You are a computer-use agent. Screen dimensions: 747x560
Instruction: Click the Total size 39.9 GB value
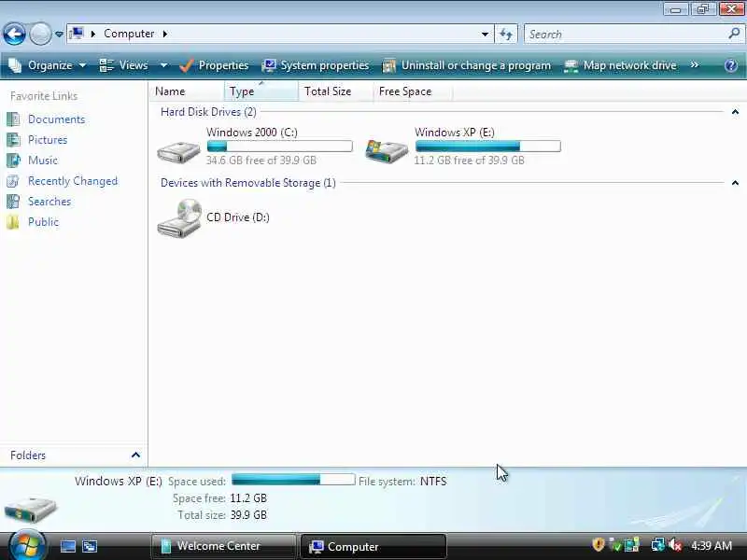click(248, 515)
